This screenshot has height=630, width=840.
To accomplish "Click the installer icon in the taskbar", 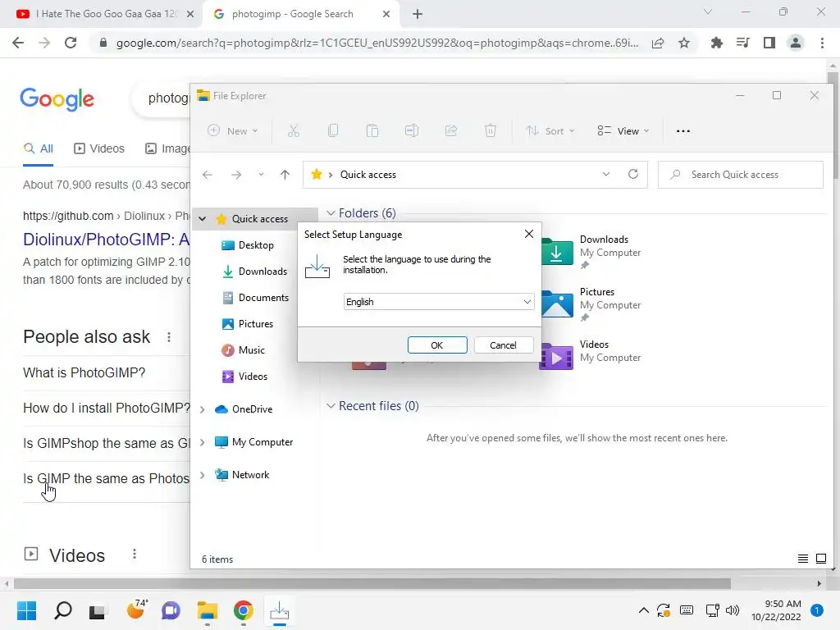I will point(280,610).
